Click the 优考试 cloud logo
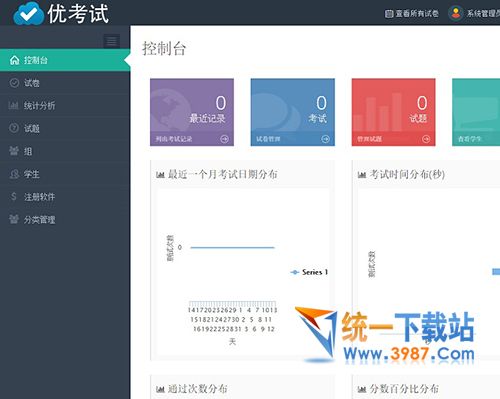The height and width of the screenshot is (399, 500). (x=29, y=14)
